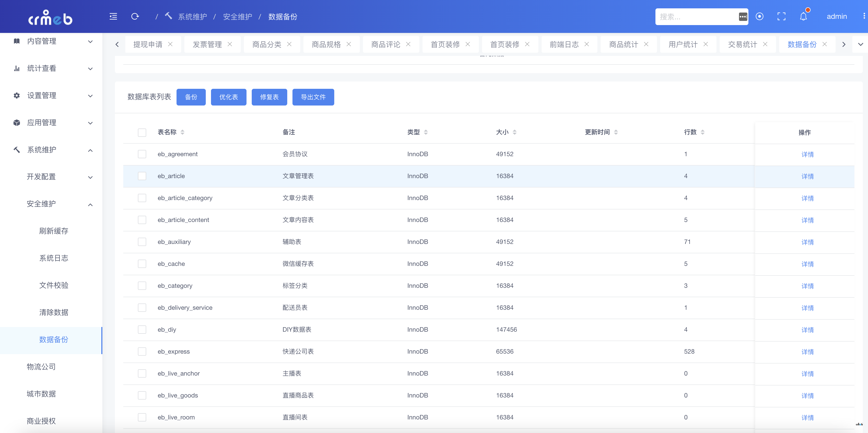
Task: Close the 提现申请 tab
Action: [x=170, y=44]
